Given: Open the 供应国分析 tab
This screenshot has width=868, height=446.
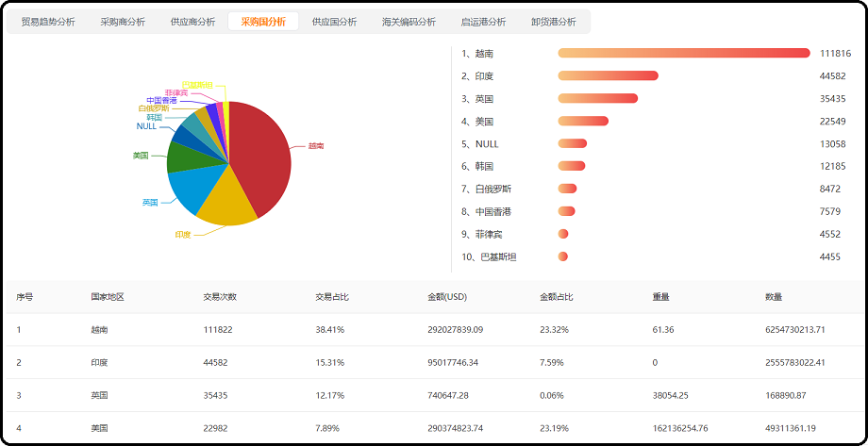Looking at the screenshot, I should [334, 22].
